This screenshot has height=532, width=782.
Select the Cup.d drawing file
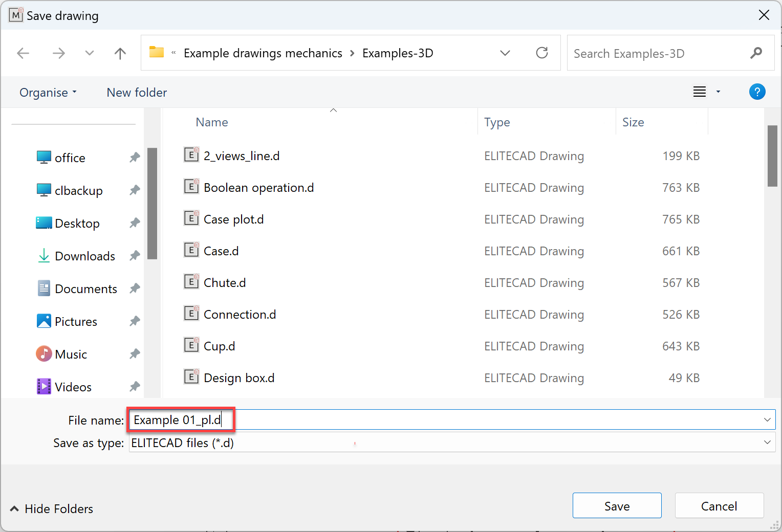[x=220, y=346]
